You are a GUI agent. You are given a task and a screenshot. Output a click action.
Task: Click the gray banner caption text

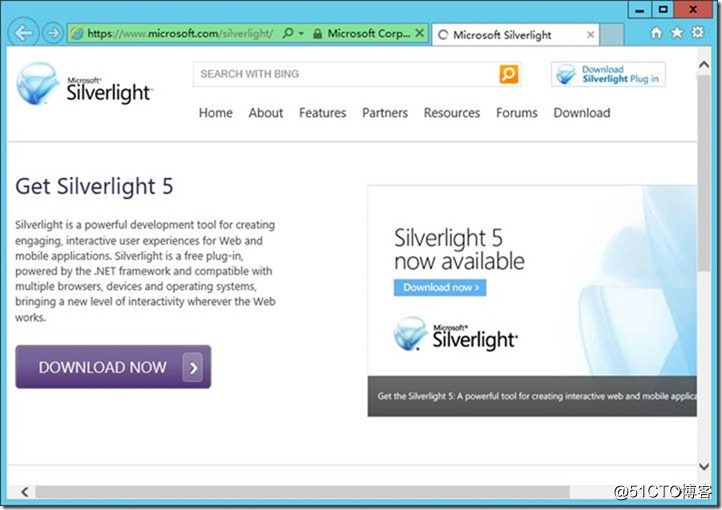click(x=536, y=396)
